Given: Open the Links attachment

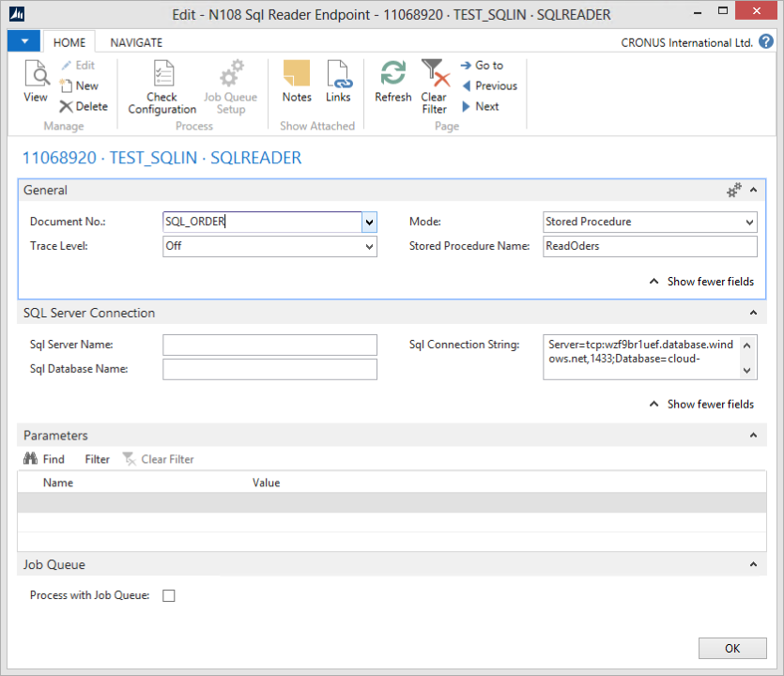Looking at the screenshot, I should [339, 82].
